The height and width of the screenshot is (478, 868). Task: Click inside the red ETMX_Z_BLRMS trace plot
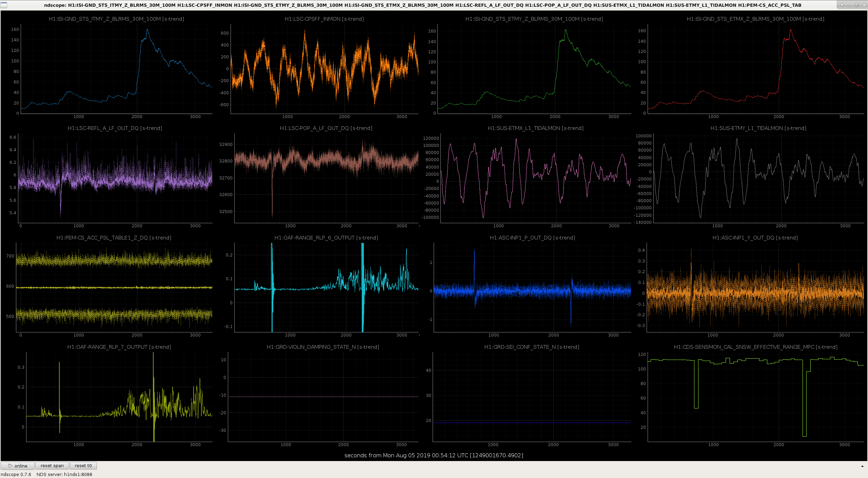(756, 69)
